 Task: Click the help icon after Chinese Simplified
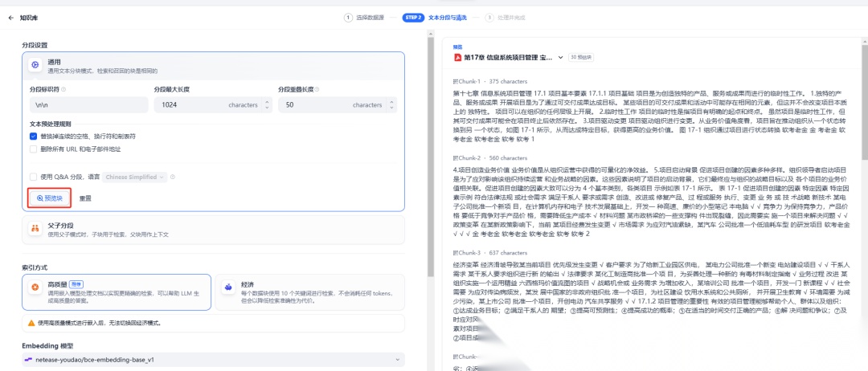pyautogui.click(x=173, y=177)
